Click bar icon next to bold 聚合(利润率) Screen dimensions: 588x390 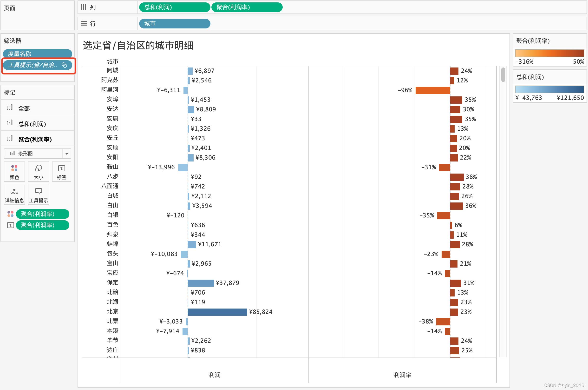click(x=9, y=138)
